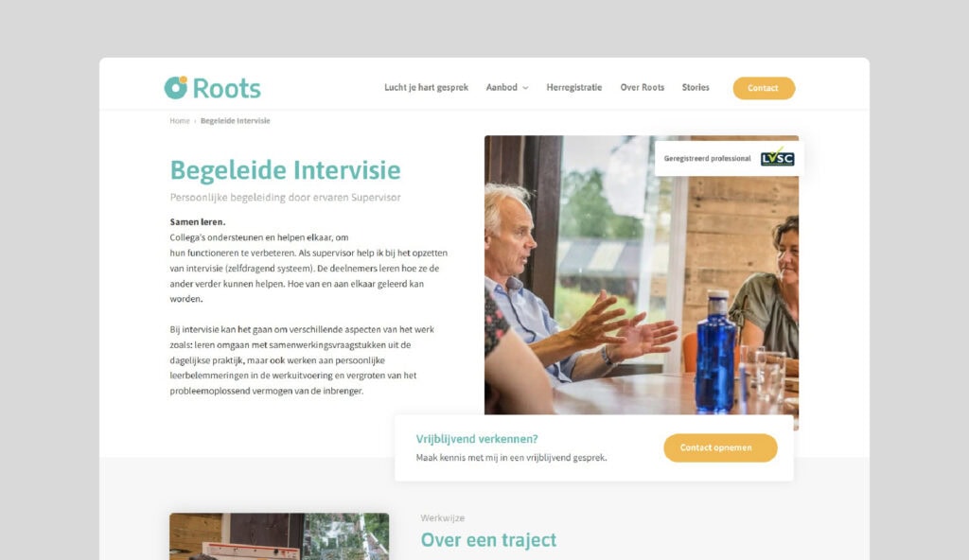Screen dimensions: 969x560
Task: Click the Samen leren. bold text
Action: (x=197, y=222)
